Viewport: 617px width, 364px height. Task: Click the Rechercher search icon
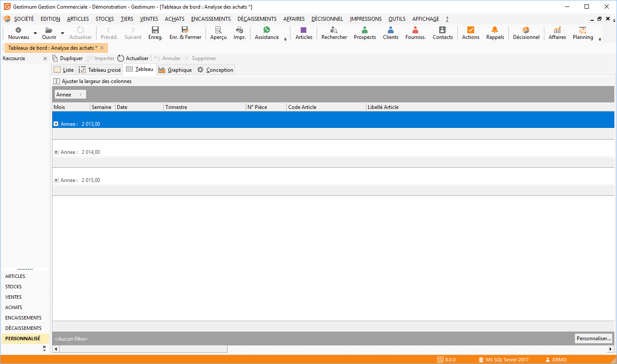click(334, 33)
